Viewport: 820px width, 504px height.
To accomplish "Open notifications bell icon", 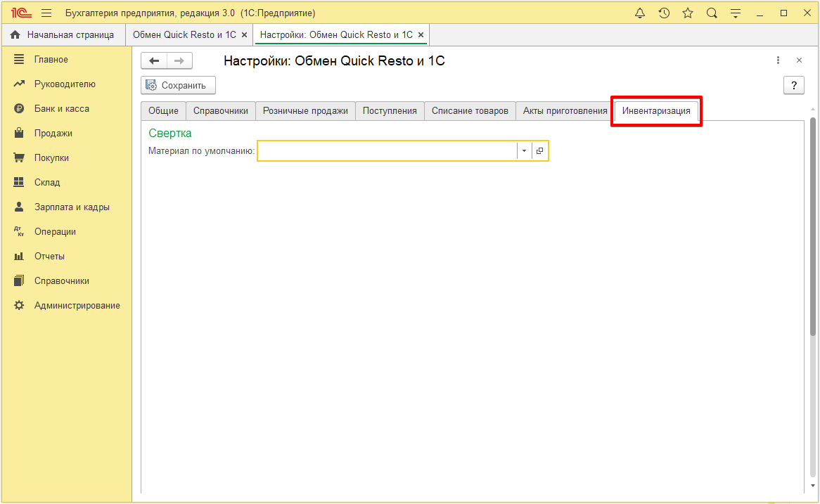I will [x=639, y=13].
